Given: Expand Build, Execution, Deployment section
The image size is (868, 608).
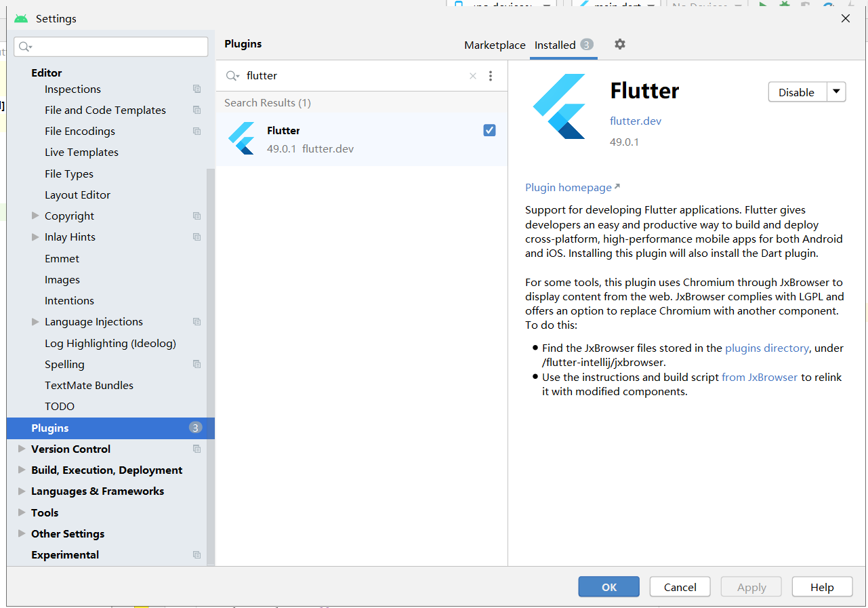Looking at the screenshot, I should point(22,470).
